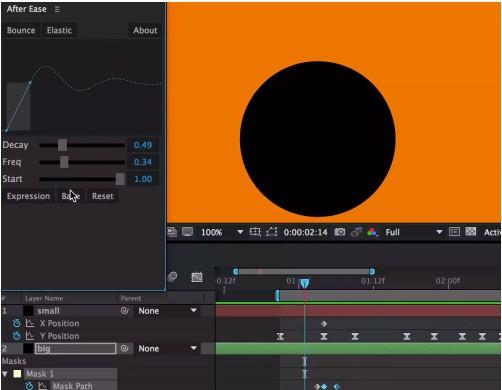Click the current time 0:00:02:14 readout

(305, 232)
